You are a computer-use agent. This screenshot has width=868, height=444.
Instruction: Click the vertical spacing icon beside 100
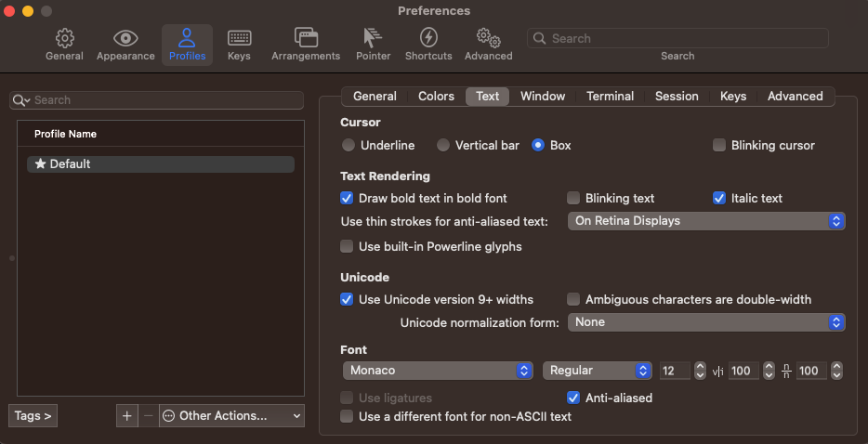pyautogui.click(x=786, y=371)
